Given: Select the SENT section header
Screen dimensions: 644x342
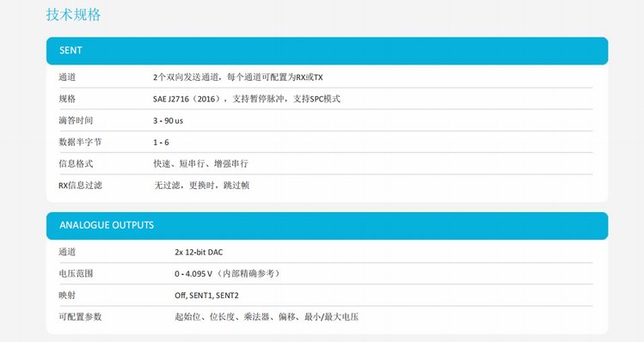Looking at the screenshot, I should [327, 51].
